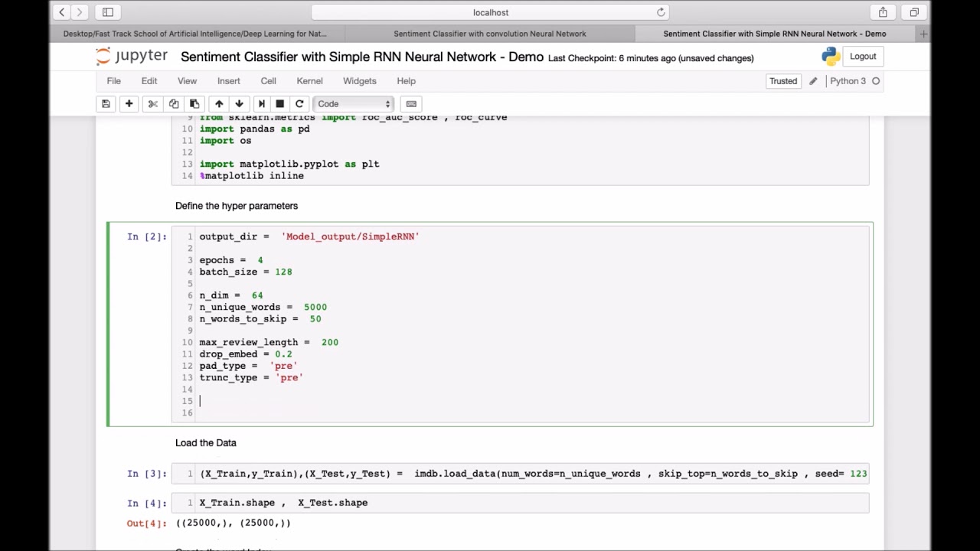Show all tabs icon in Safari
Screen dimensions: 980x551
point(914,12)
